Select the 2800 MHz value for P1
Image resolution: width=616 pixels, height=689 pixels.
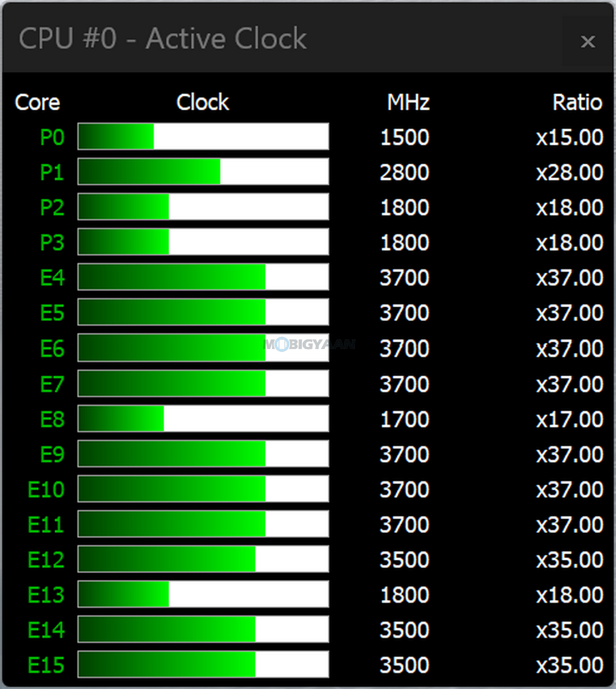[x=405, y=172]
